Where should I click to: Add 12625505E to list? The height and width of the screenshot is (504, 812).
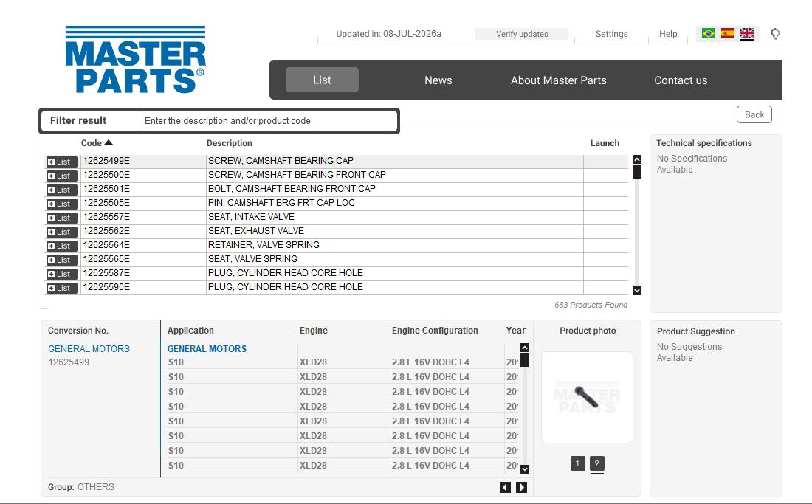point(61,204)
